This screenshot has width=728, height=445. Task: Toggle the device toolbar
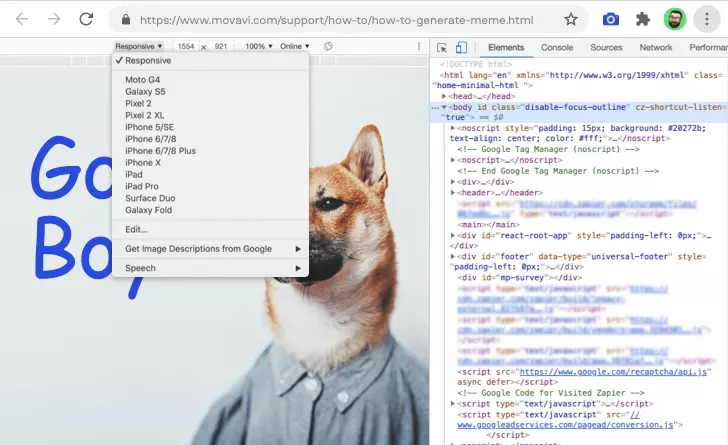461,47
